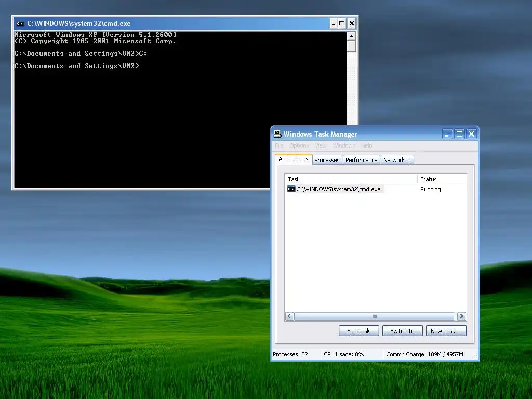Click the cmd.exe title bar icon
Viewport: 532px width, 399px height.
(20, 23)
